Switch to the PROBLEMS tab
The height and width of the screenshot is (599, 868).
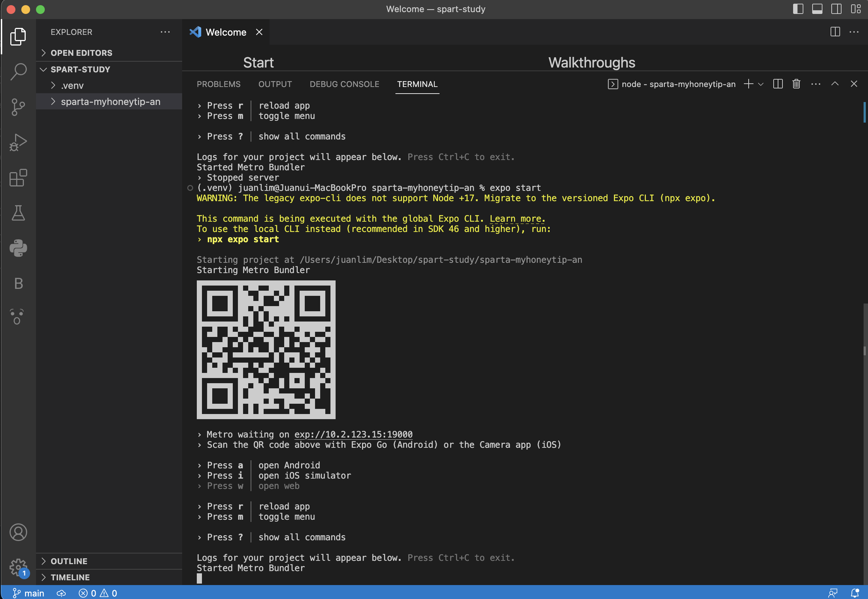(218, 84)
